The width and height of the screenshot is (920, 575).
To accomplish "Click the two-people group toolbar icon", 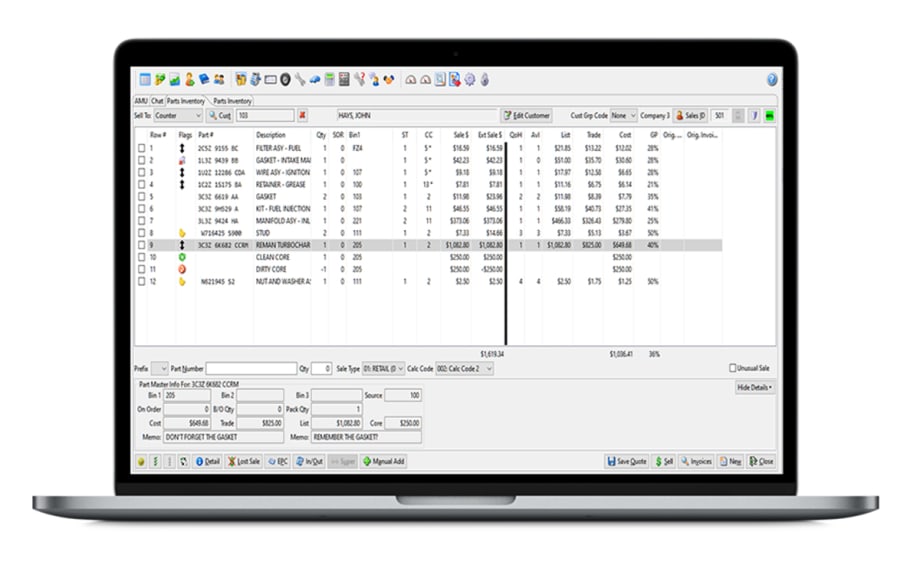I will pos(219,79).
